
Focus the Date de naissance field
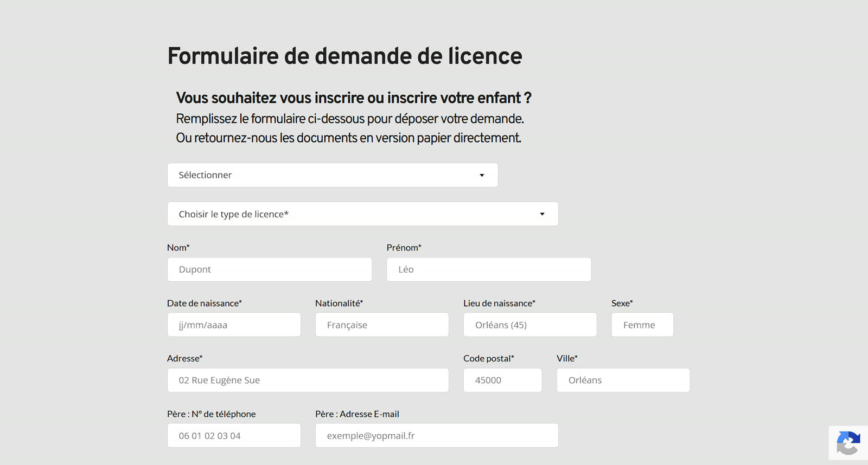coord(234,325)
